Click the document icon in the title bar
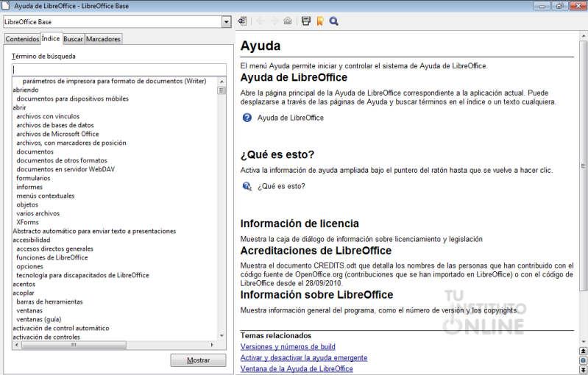588x375 pixels. (6, 6)
